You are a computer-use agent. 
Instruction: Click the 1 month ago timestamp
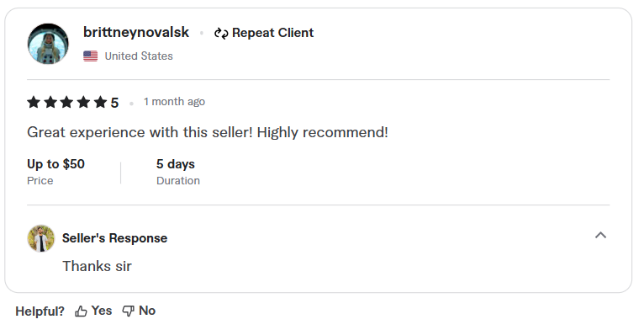(174, 102)
